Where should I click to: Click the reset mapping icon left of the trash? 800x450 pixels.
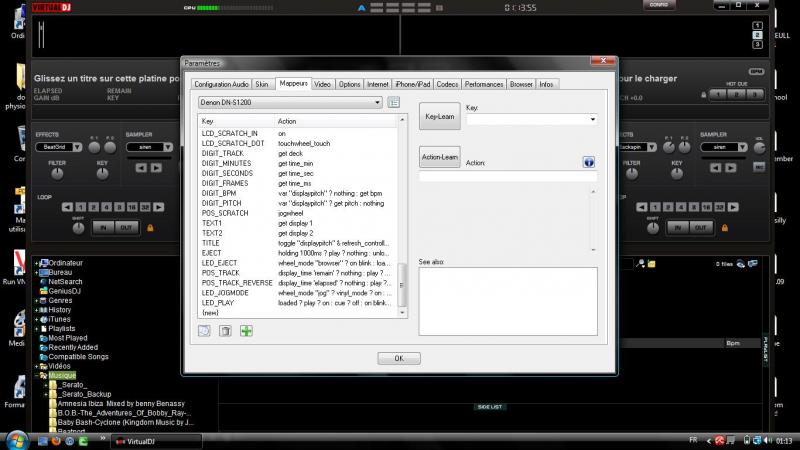pos(204,331)
